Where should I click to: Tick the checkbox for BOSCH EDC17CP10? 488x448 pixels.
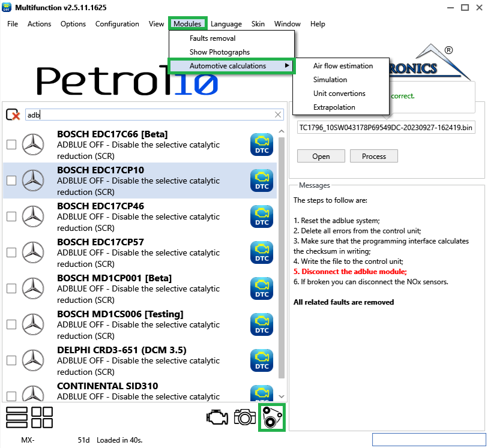coord(11,181)
